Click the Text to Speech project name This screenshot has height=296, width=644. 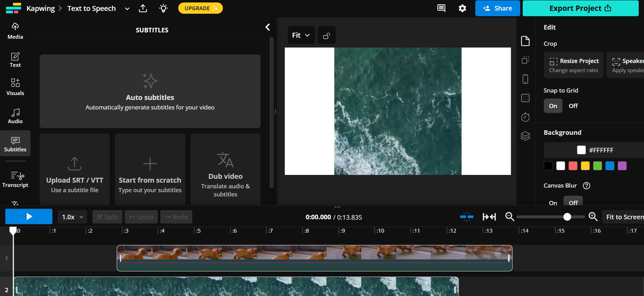click(91, 8)
